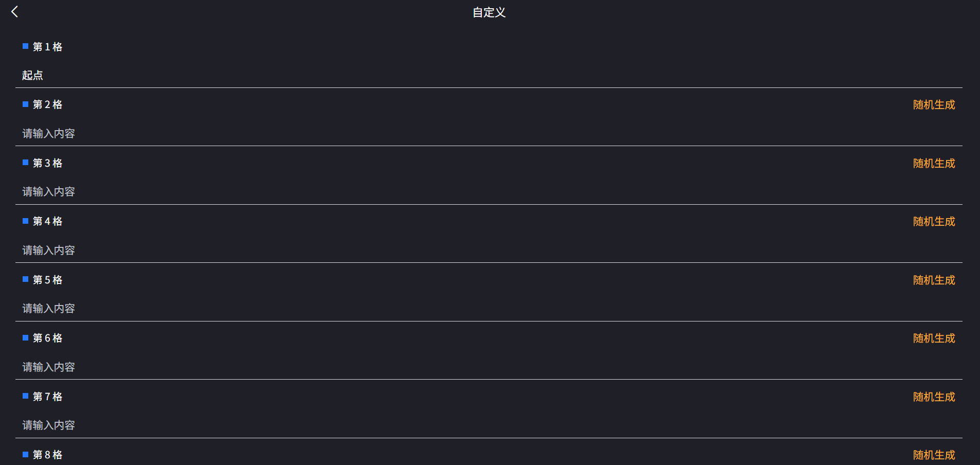Click the blue square icon beside 第 2 格

(x=25, y=104)
